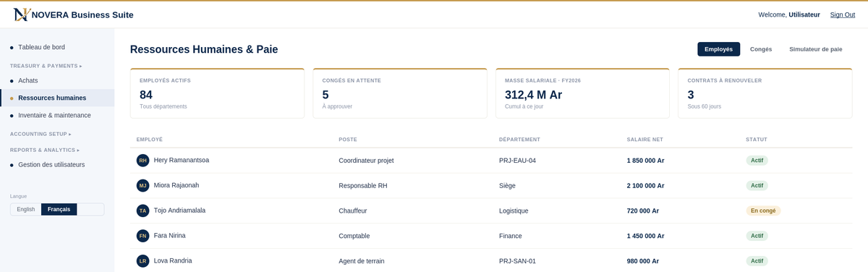
Task: Click Actif badge for Lova Randria
Action: coord(757,261)
